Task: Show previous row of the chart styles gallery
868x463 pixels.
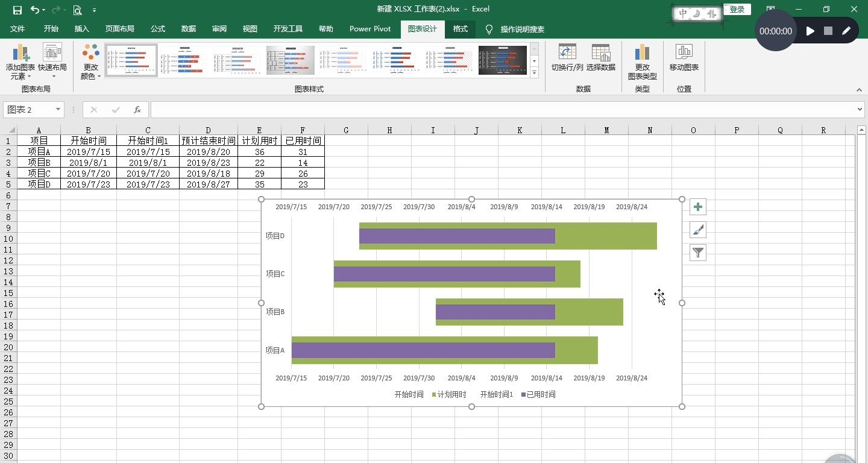Action: pos(534,48)
